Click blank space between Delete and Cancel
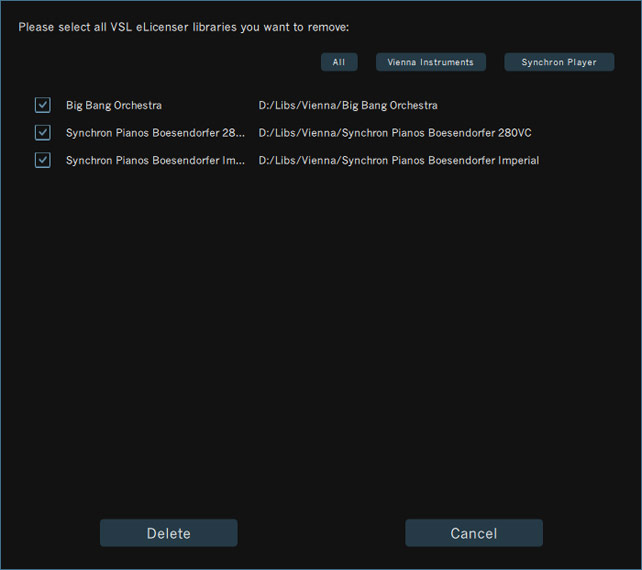Image resolution: width=642 pixels, height=570 pixels. point(320,533)
